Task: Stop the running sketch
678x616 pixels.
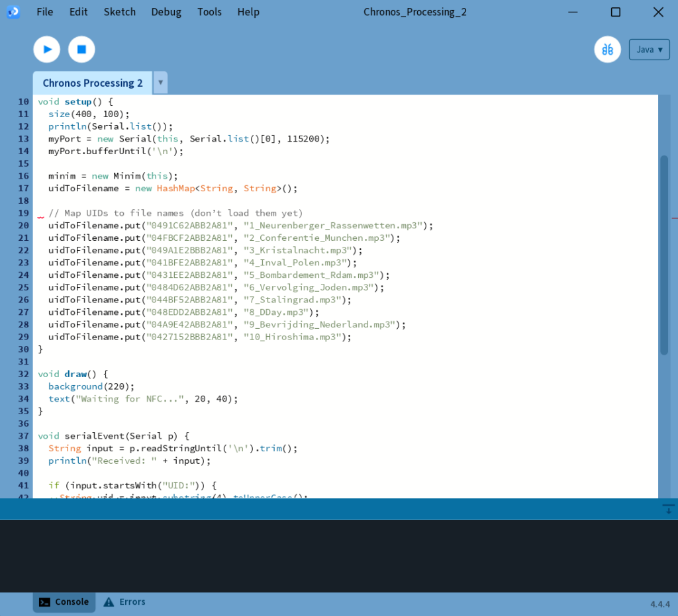Action: tap(81, 50)
